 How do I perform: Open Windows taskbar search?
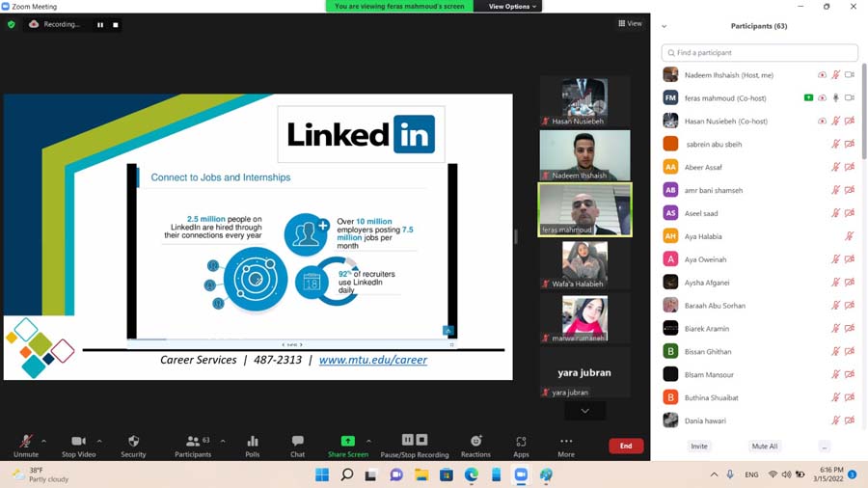[347, 474]
